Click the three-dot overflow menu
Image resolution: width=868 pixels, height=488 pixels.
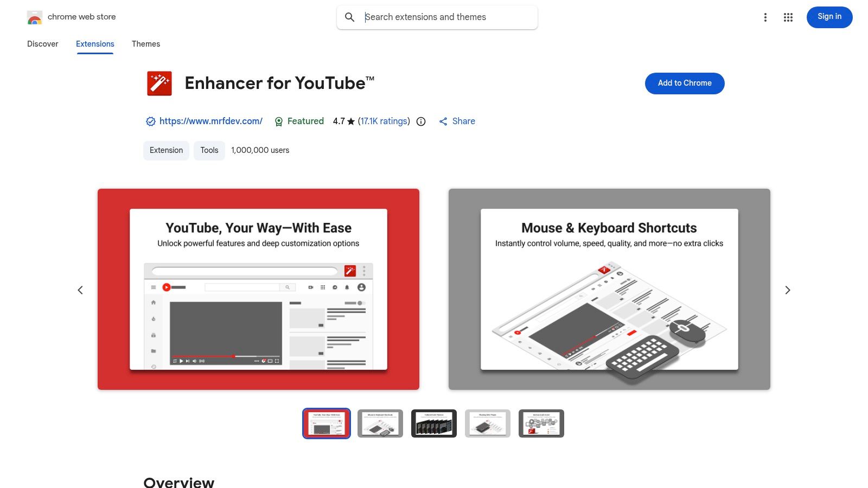pyautogui.click(x=765, y=17)
